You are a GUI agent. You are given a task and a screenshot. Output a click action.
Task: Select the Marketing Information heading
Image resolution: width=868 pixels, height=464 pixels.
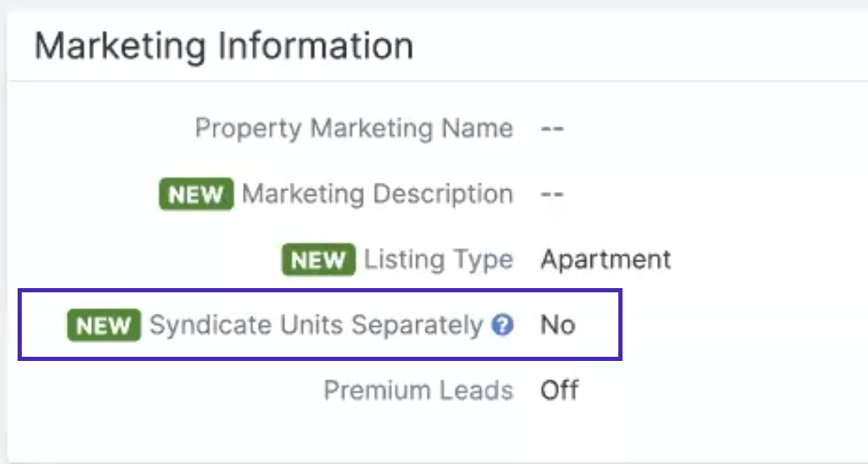point(224,45)
